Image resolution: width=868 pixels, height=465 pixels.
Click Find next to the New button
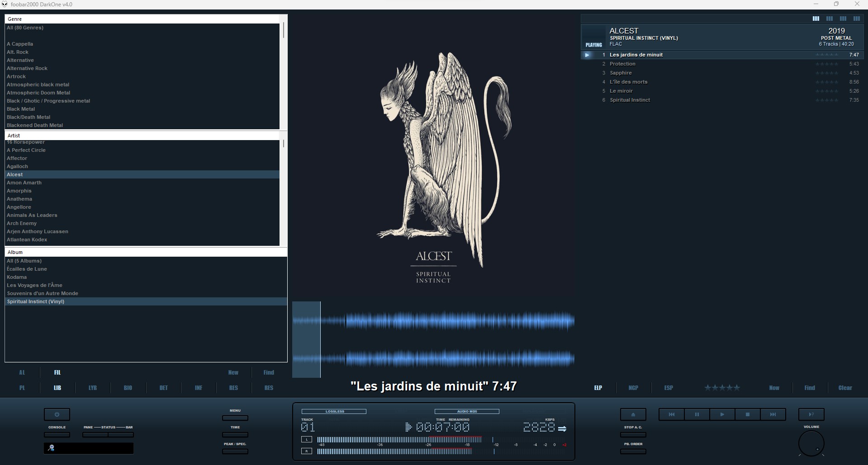tap(269, 372)
